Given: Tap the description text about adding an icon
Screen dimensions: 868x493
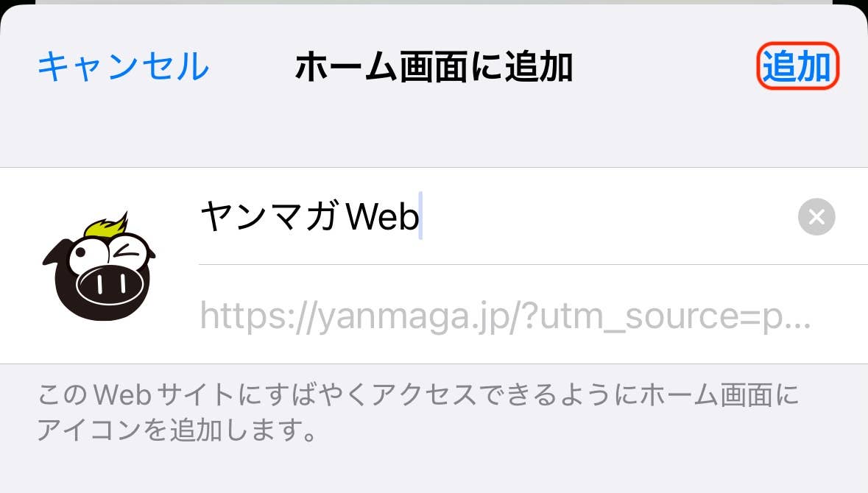Looking at the screenshot, I should (x=418, y=412).
